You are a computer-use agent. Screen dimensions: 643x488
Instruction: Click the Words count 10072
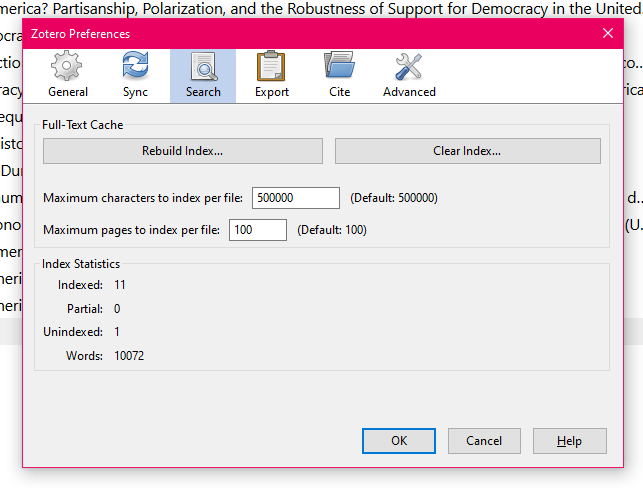point(129,356)
